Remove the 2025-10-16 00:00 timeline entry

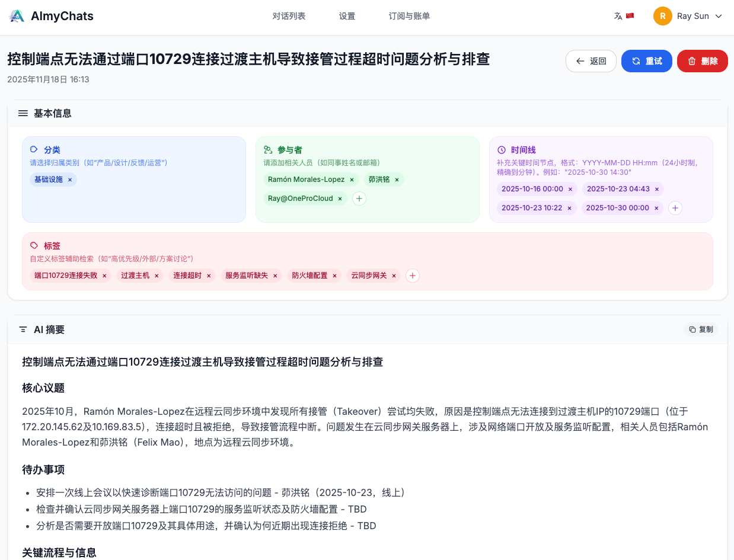click(x=570, y=188)
